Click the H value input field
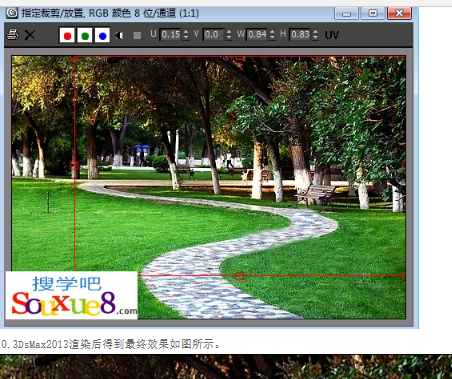This screenshot has height=379, width=452. (300, 35)
